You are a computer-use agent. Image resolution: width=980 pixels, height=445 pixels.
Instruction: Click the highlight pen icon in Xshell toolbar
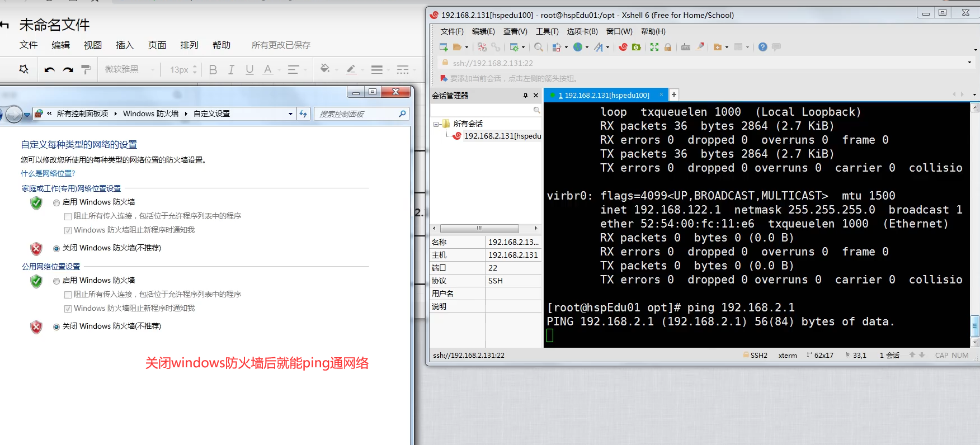[x=700, y=47]
